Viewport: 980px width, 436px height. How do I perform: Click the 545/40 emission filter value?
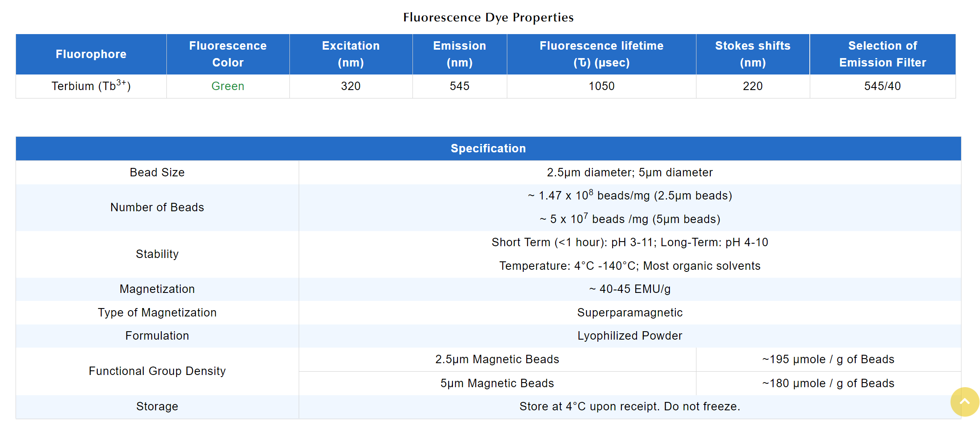[882, 86]
